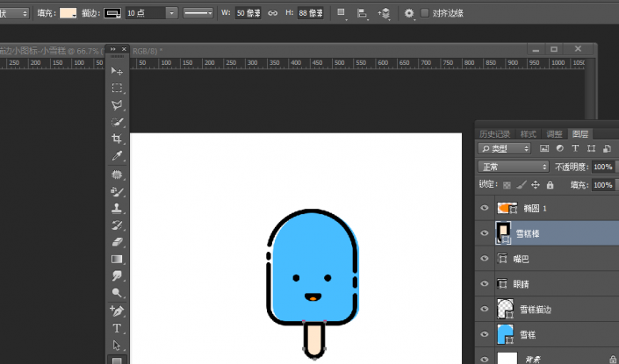Select the Brush tool
619x364 pixels.
pyautogui.click(x=117, y=191)
